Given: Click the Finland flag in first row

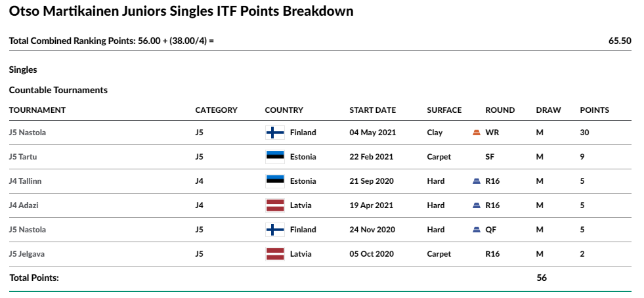Looking at the screenshot, I should pyautogui.click(x=275, y=133).
